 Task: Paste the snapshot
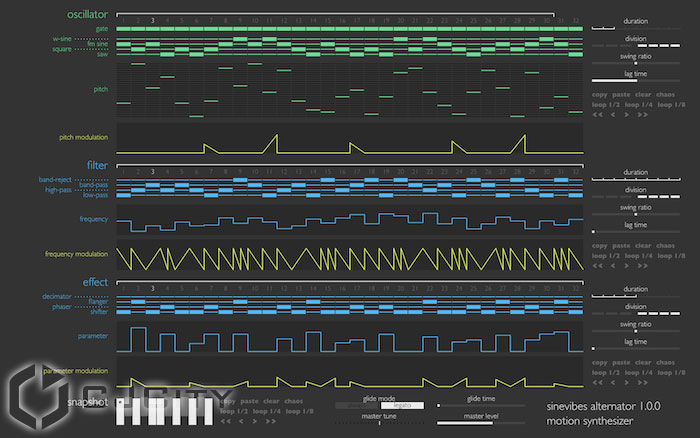[x=249, y=401]
